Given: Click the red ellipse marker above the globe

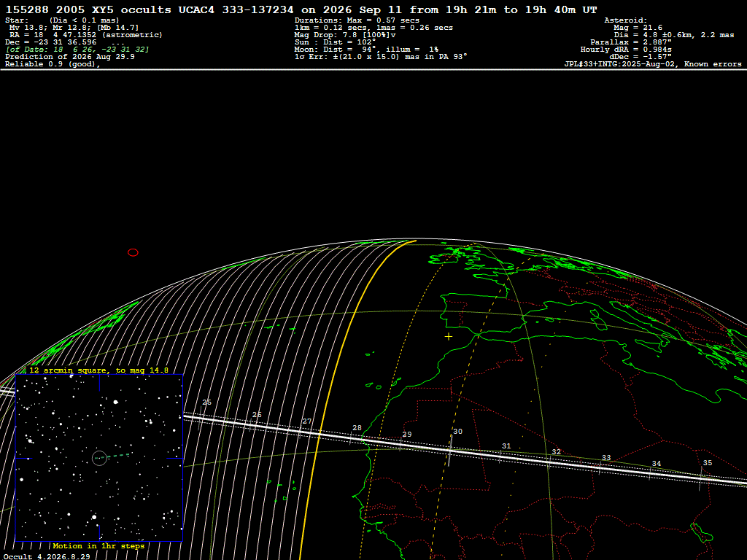Looking at the screenshot, I should pyautogui.click(x=133, y=252).
